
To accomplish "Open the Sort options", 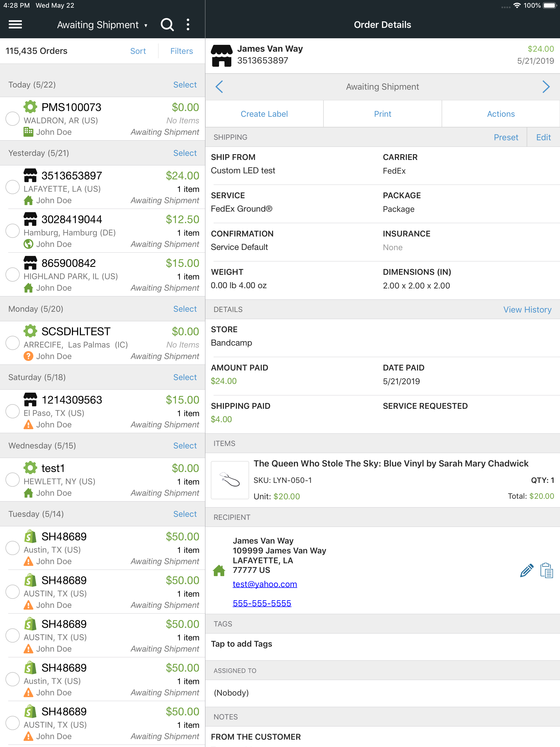I will click(x=138, y=51).
